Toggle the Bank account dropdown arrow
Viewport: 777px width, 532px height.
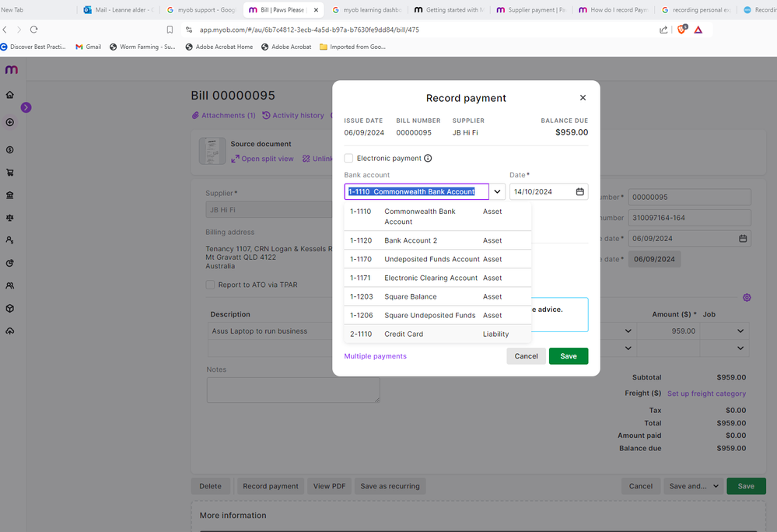pos(498,191)
